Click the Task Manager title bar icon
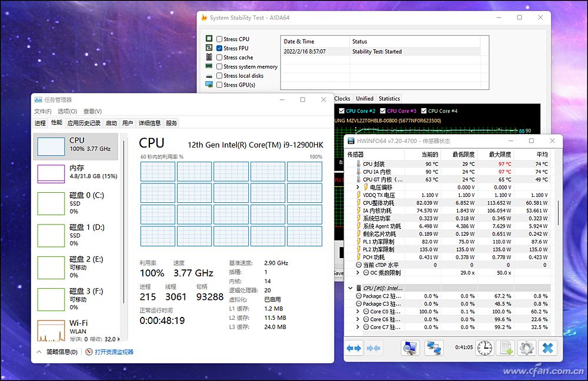The height and width of the screenshot is (381, 588). 38,100
